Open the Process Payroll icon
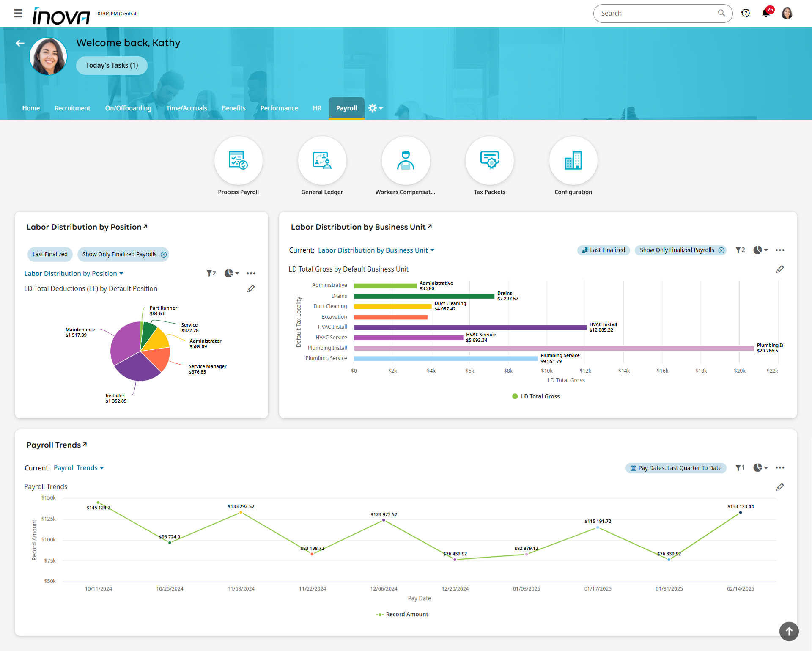This screenshot has width=812, height=651. (238, 161)
